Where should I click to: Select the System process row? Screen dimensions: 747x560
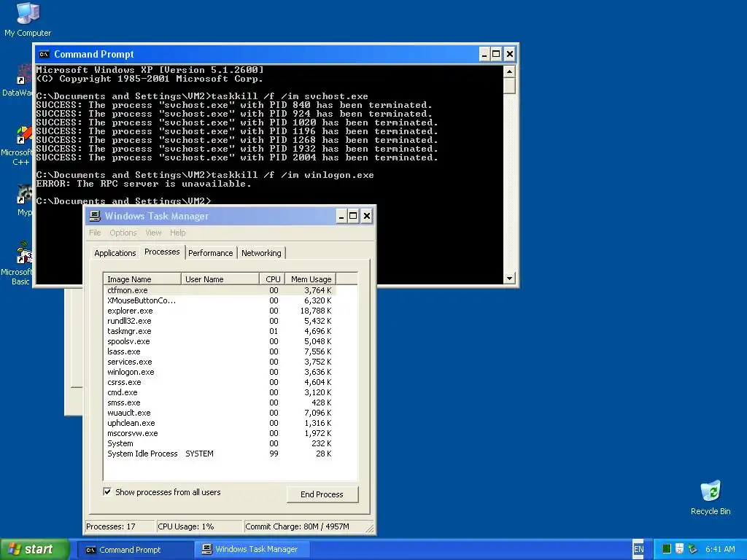(x=220, y=444)
